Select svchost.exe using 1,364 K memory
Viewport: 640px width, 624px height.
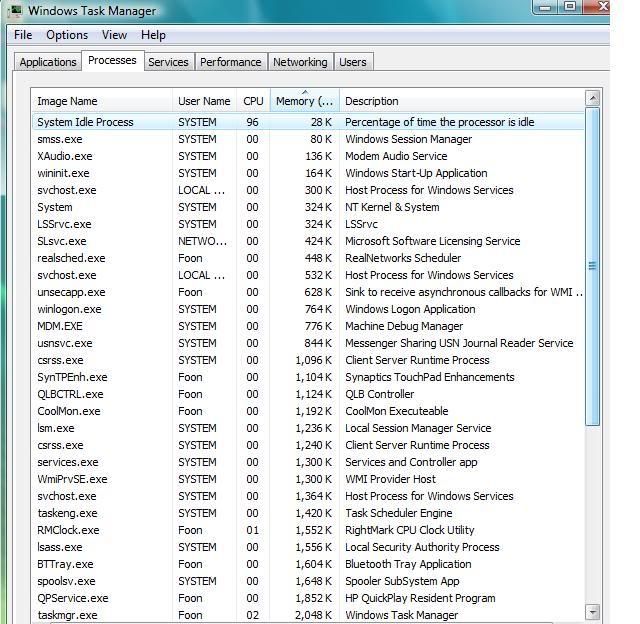point(308,496)
